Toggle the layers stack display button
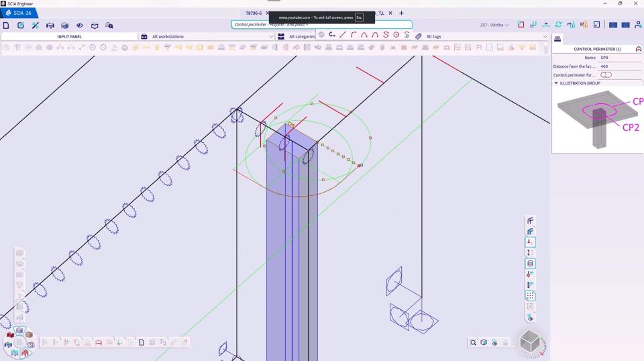The height and width of the screenshot is (361, 644). [x=531, y=264]
